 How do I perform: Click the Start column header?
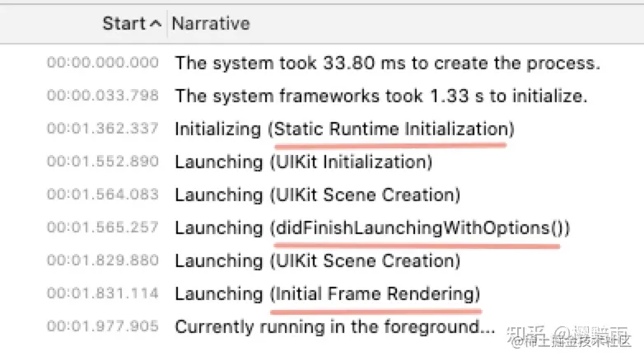124,24
